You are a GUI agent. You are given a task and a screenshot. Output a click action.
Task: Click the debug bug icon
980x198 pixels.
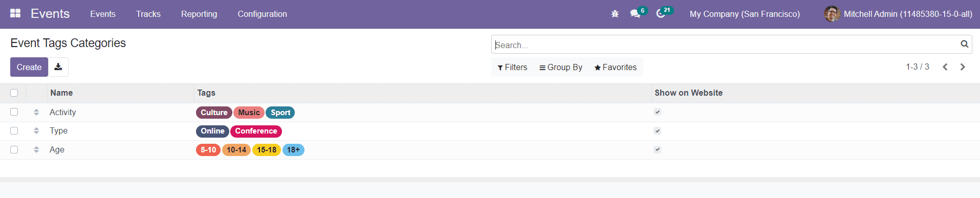(615, 14)
